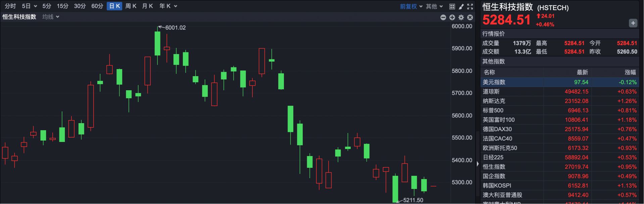Close indicator with circled X icon
644x204 pixels.
(x=470, y=17)
